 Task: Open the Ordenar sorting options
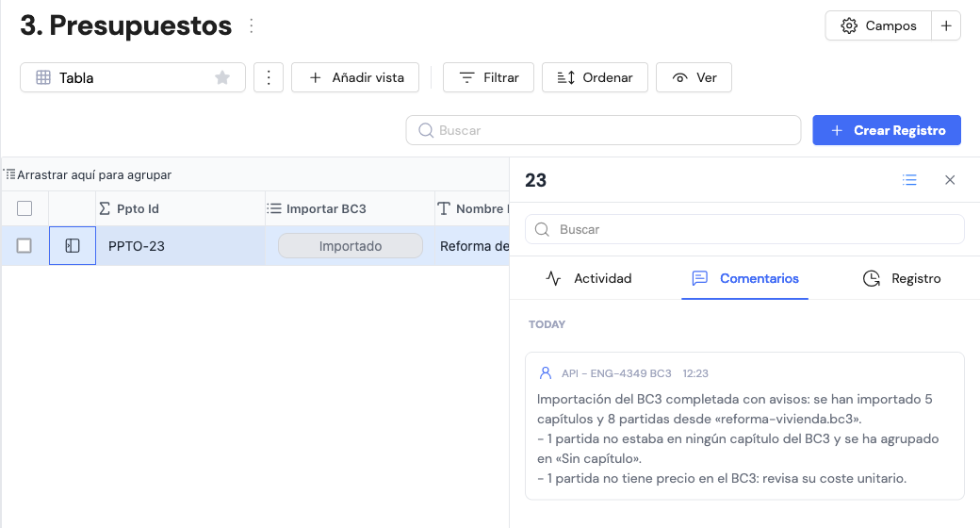[595, 77]
